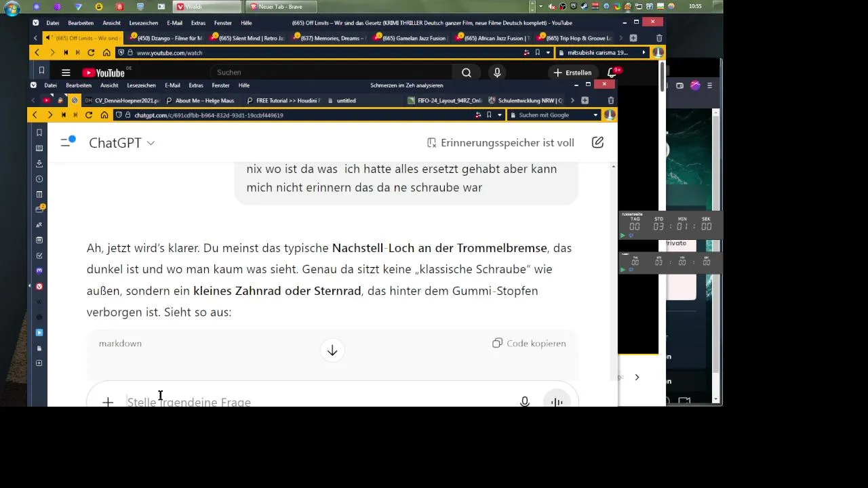This screenshot has width=868, height=488.
Task: Switch to FREE Tutorial >> Houdini tab
Action: click(283, 100)
